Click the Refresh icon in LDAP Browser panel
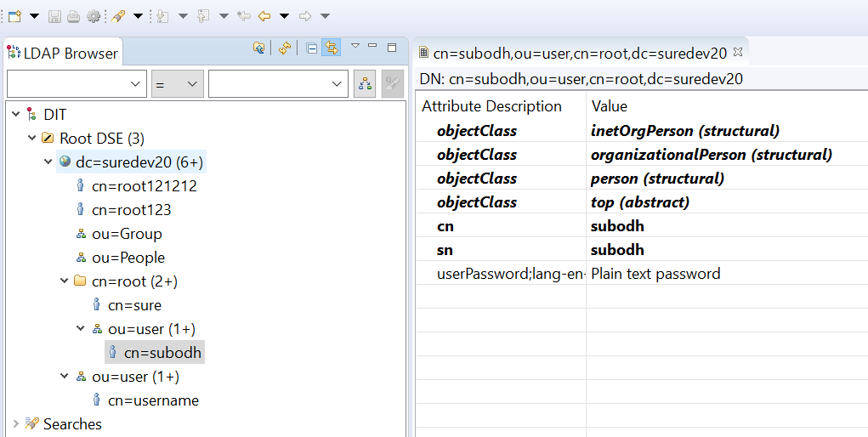The image size is (868, 437). click(x=285, y=48)
